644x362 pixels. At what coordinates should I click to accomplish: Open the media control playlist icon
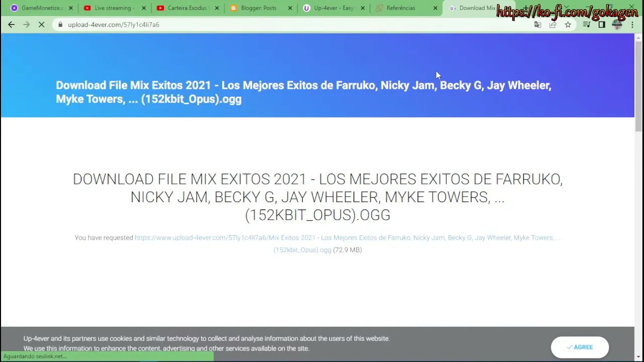click(x=587, y=25)
